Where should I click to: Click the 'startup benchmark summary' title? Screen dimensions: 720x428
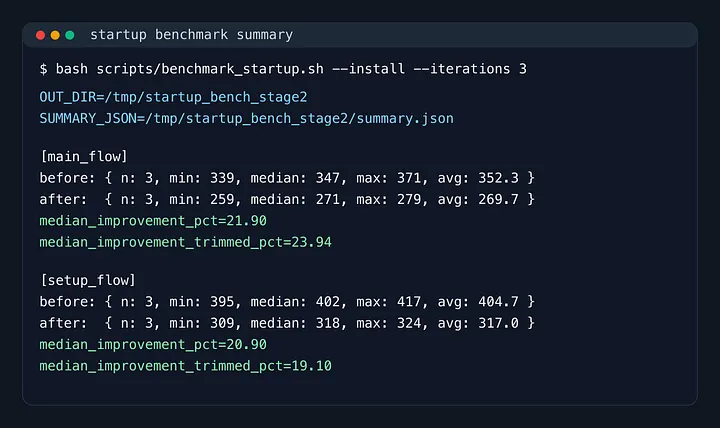[191, 35]
